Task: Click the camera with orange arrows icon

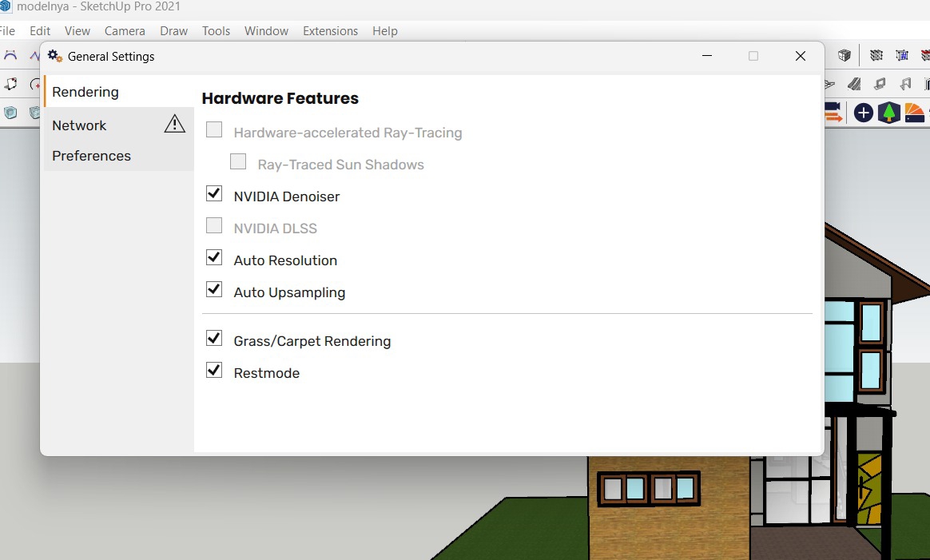Action: [x=833, y=113]
